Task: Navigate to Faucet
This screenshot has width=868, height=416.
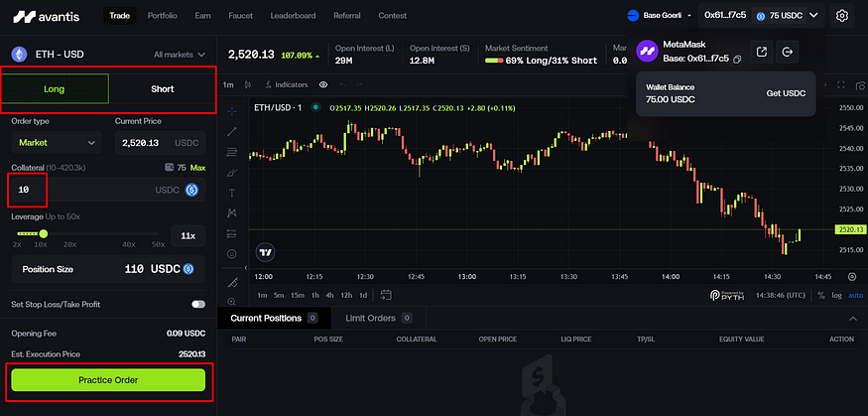Action: pyautogui.click(x=241, y=16)
